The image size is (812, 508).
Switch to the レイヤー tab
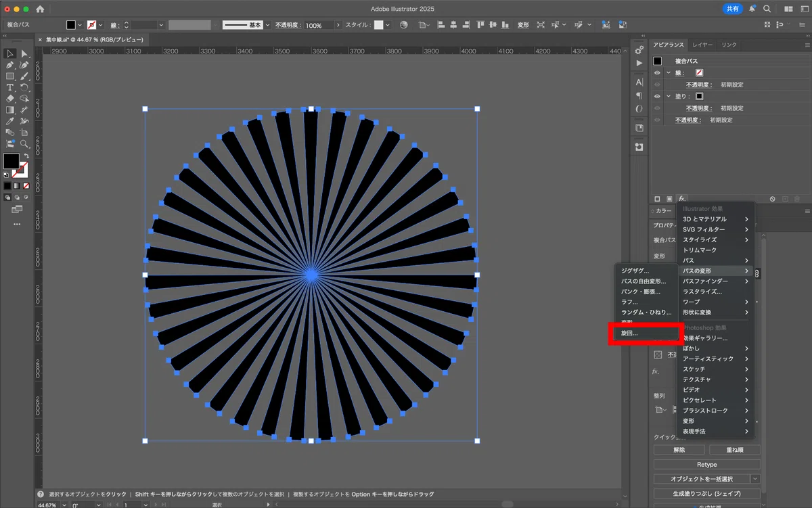702,45
